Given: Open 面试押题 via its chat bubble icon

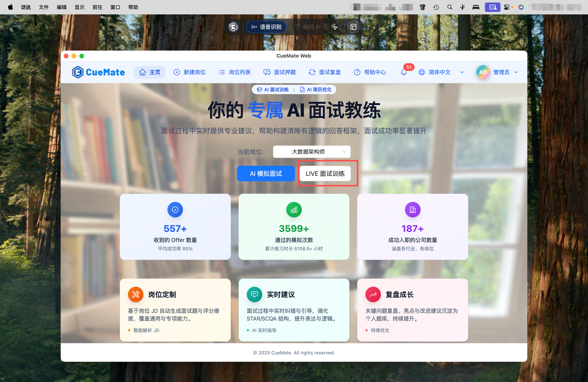Looking at the screenshot, I should (267, 72).
